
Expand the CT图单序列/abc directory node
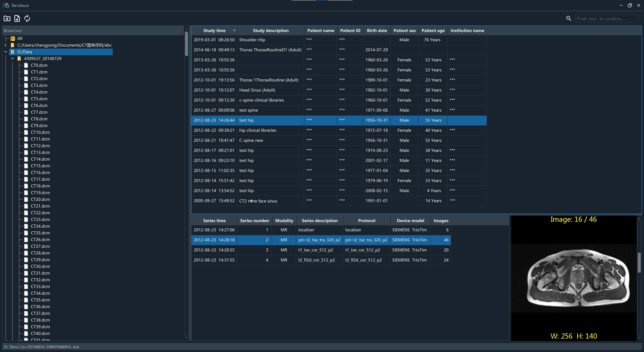pyautogui.click(x=6, y=45)
